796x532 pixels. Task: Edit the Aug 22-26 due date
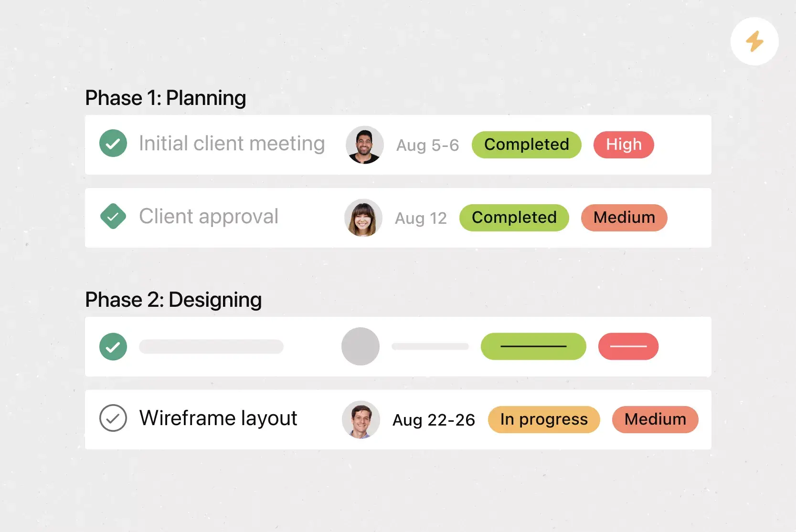434,420
